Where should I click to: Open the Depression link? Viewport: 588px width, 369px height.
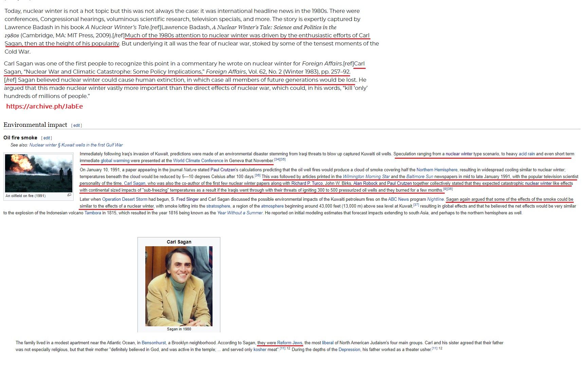click(349, 350)
